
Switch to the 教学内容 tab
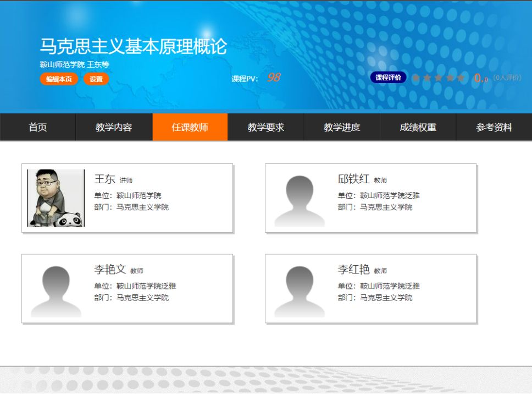tap(114, 127)
